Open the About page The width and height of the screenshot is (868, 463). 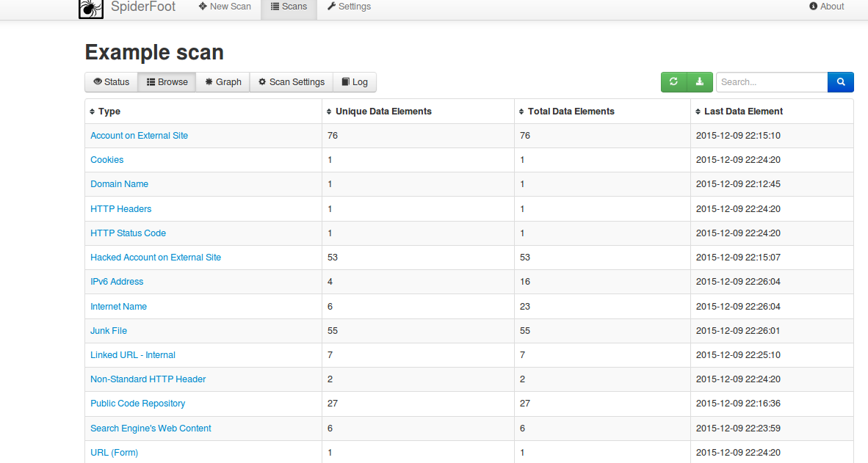click(x=826, y=7)
